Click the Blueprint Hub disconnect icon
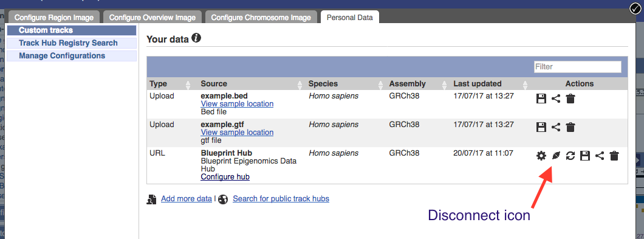644x239 pixels. [556, 156]
